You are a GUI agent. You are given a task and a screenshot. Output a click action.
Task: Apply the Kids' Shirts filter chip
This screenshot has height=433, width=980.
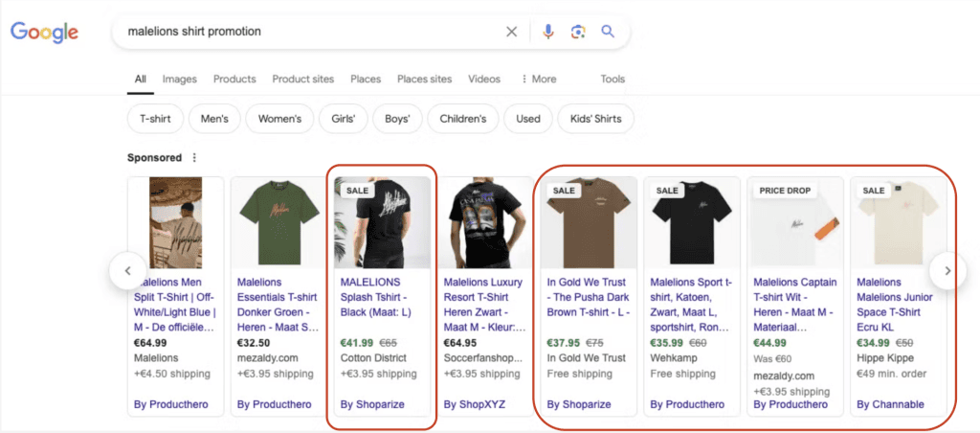593,119
